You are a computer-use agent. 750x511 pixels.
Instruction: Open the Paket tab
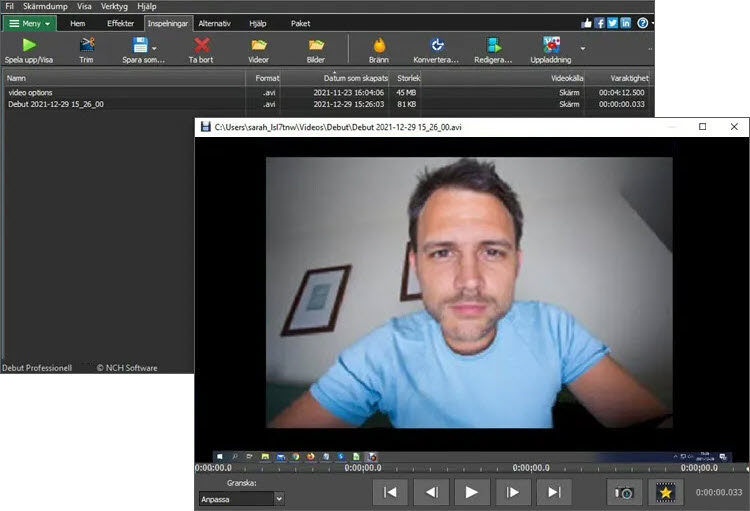[x=300, y=23]
